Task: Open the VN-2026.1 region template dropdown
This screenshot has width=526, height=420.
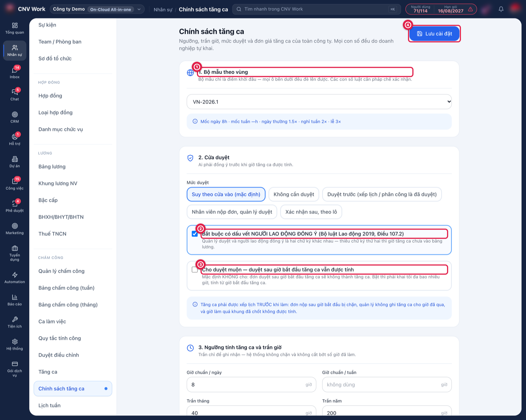Action: pyautogui.click(x=319, y=102)
